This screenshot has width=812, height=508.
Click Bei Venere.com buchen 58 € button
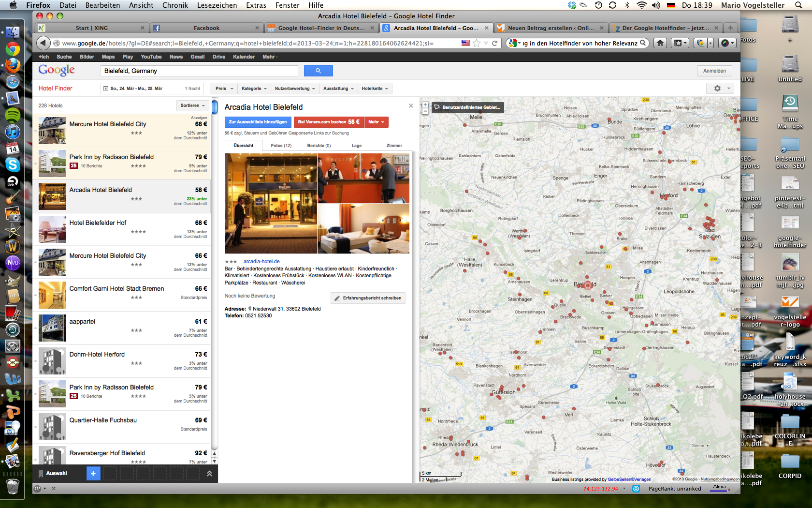(x=329, y=122)
